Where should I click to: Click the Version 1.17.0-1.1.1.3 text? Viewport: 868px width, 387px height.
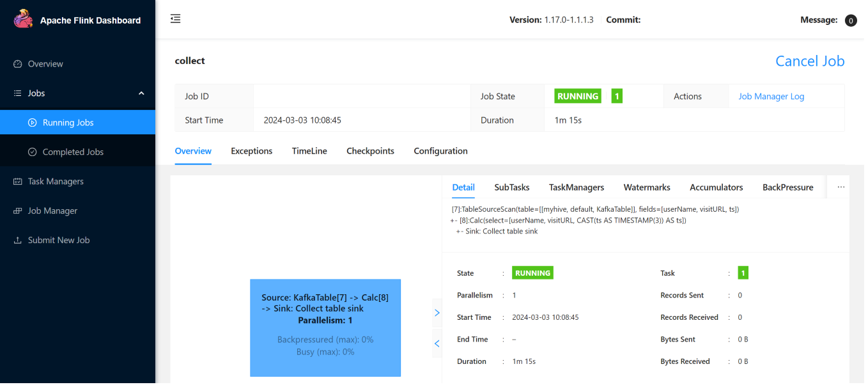tap(551, 20)
